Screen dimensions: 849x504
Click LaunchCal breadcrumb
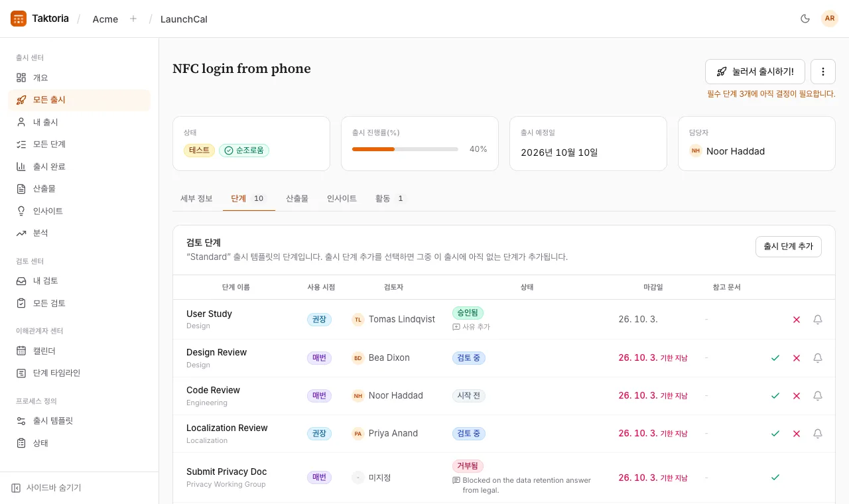coord(184,19)
